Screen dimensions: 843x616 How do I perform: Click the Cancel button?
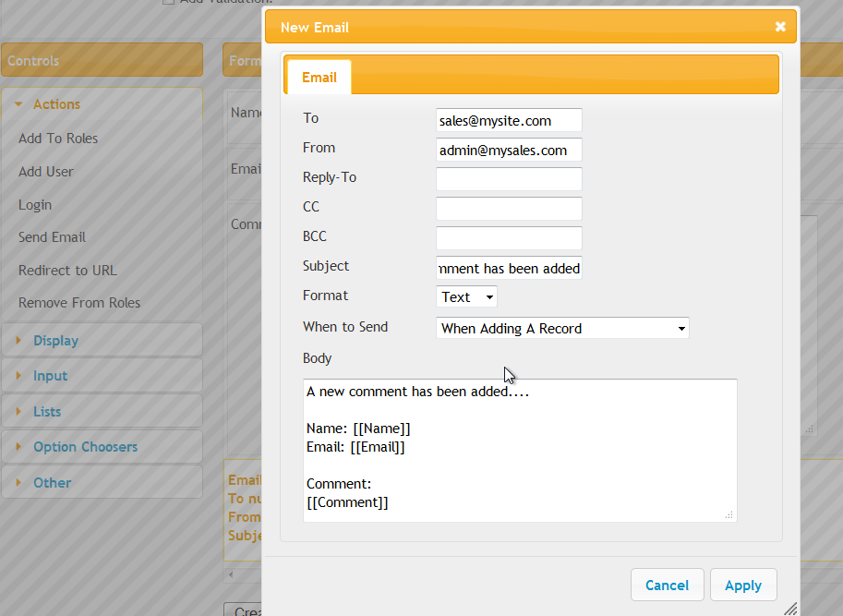(x=667, y=585)
